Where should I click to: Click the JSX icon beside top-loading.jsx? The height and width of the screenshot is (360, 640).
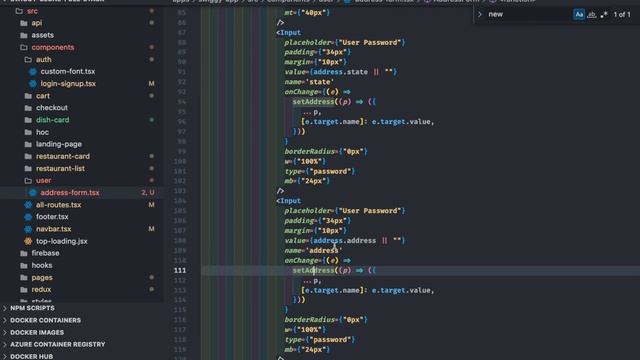28,241
